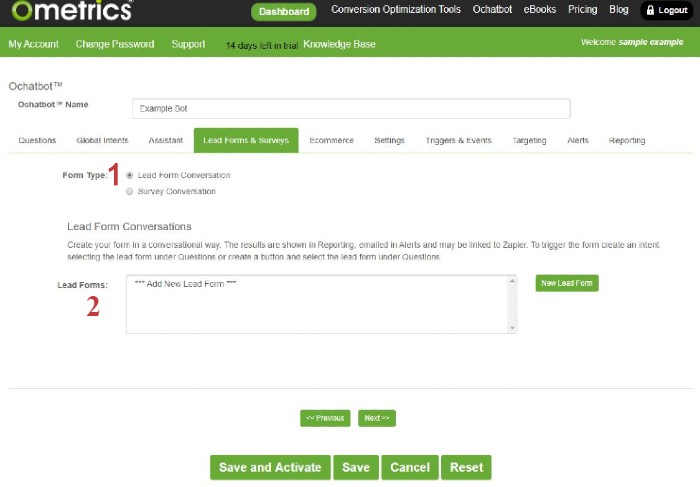Select '*** Add New Lead Form ***' entry
The height and width of the screenshot is (487, 700).
click(x=185, y=284)
